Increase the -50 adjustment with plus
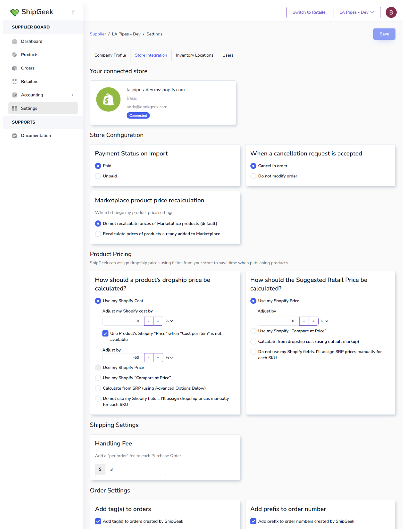This screenshot has height=532, width=406. [158, 357]
